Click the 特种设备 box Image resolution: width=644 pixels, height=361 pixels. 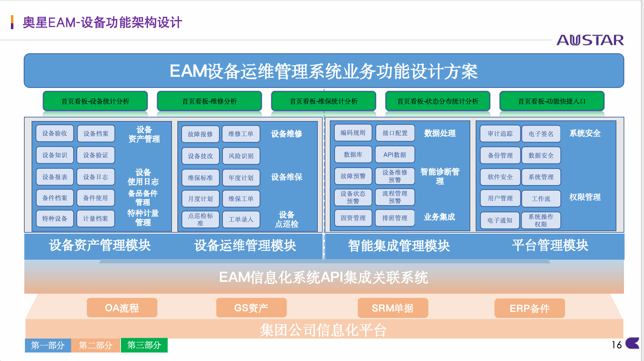[55, 218]
